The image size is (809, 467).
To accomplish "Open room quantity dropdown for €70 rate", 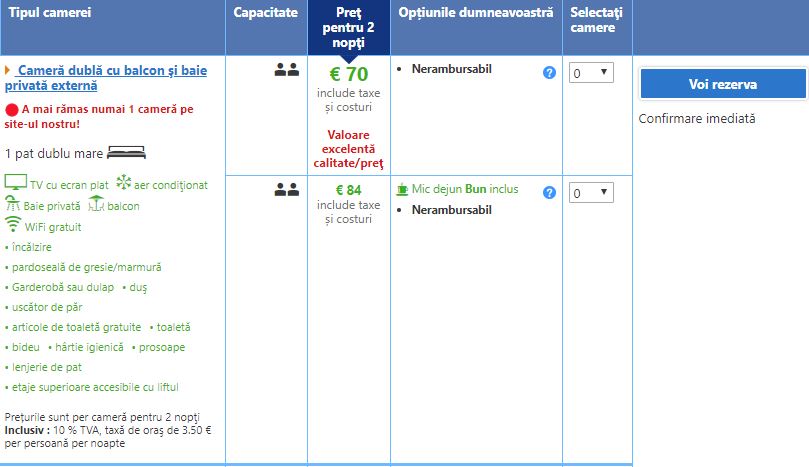I will pyautogui.click(x=590, y=73).
